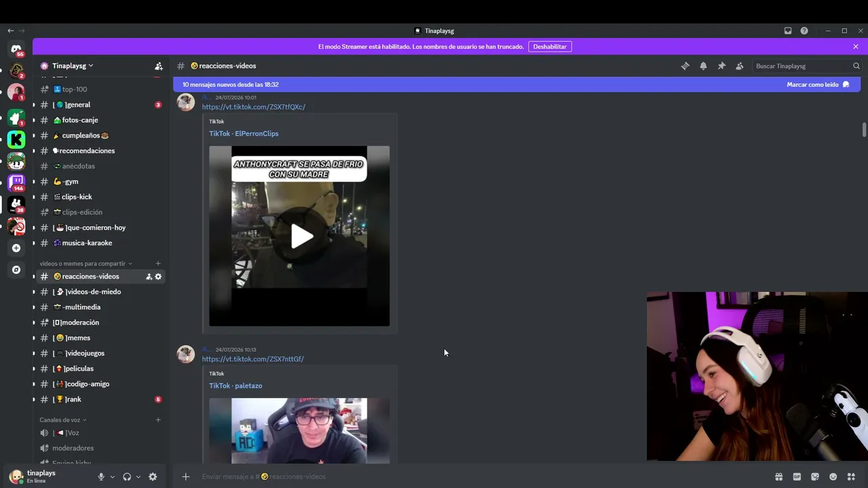Edit channel gear on reacciones-videos
Screen dimensions: 868x488
point(158,277)
